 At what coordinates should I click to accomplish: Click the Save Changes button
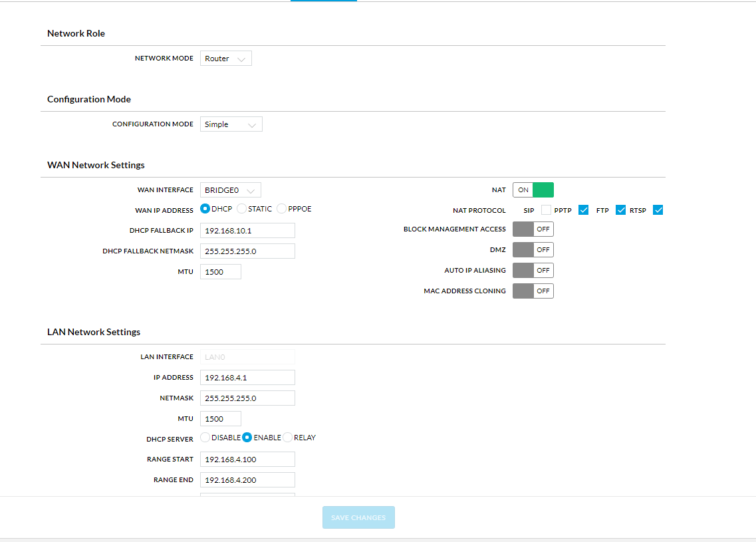click(358, 517)
